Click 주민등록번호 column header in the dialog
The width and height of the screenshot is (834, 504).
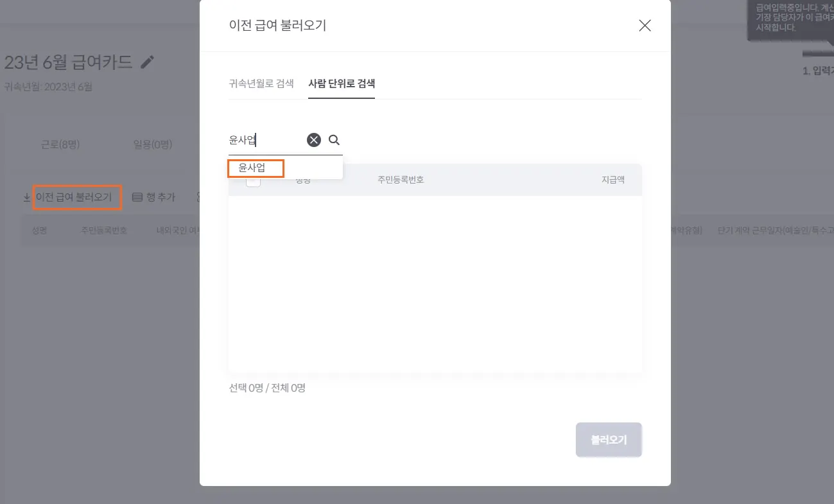coord(401,180)
